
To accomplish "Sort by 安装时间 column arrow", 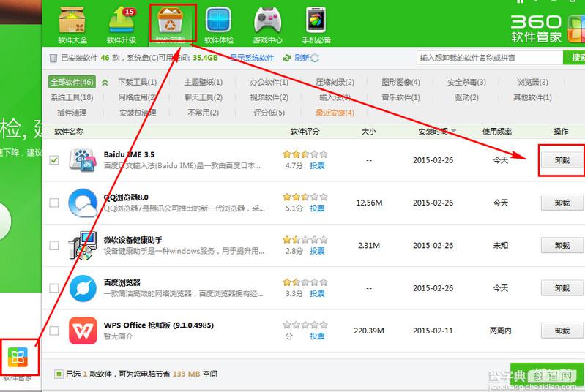I will (x=454, y=131).
